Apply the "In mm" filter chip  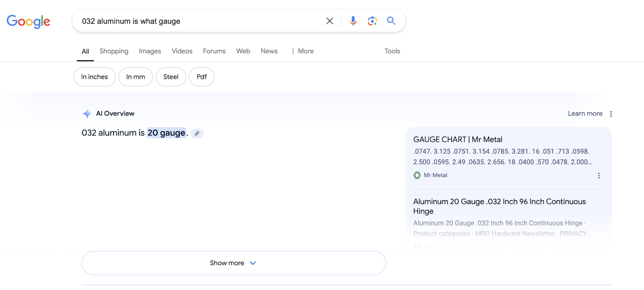[x=136, y=77]
